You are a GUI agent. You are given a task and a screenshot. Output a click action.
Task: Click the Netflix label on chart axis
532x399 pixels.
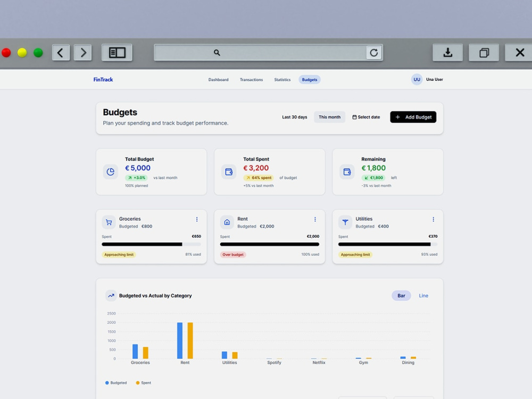coord(319,362)
